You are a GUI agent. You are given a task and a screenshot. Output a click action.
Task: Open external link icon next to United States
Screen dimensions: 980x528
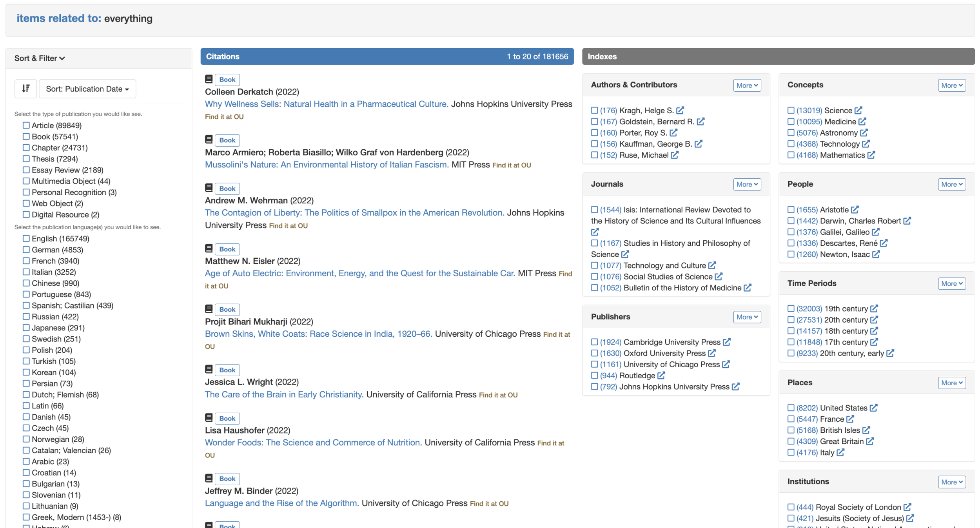click(x=873, y=408)
